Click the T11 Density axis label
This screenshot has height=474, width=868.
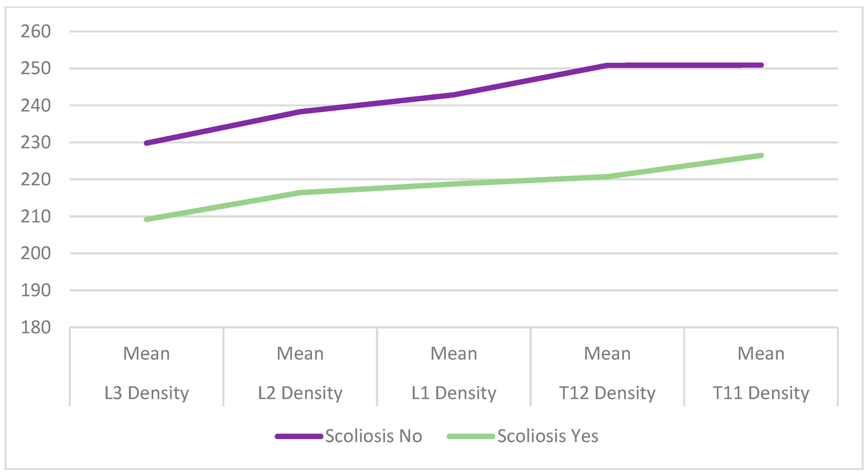click(761, 393)
